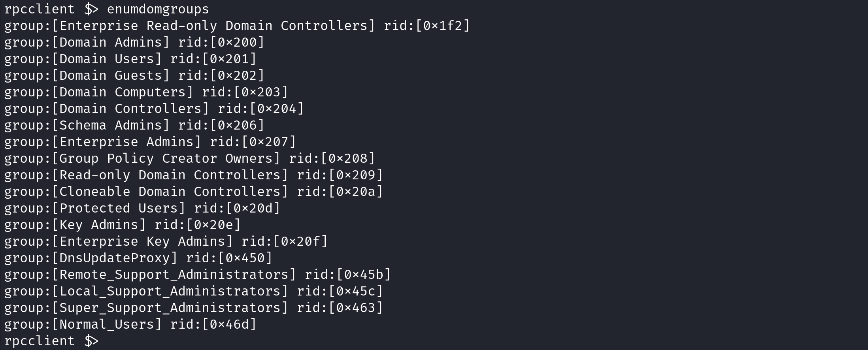Select the Remote_Support_Administrators group name
The image size is (868, 350).
(174, 274)
